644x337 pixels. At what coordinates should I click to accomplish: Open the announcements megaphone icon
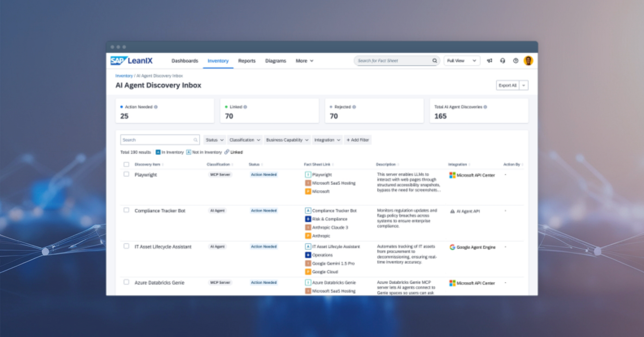[x=490, y=61]
